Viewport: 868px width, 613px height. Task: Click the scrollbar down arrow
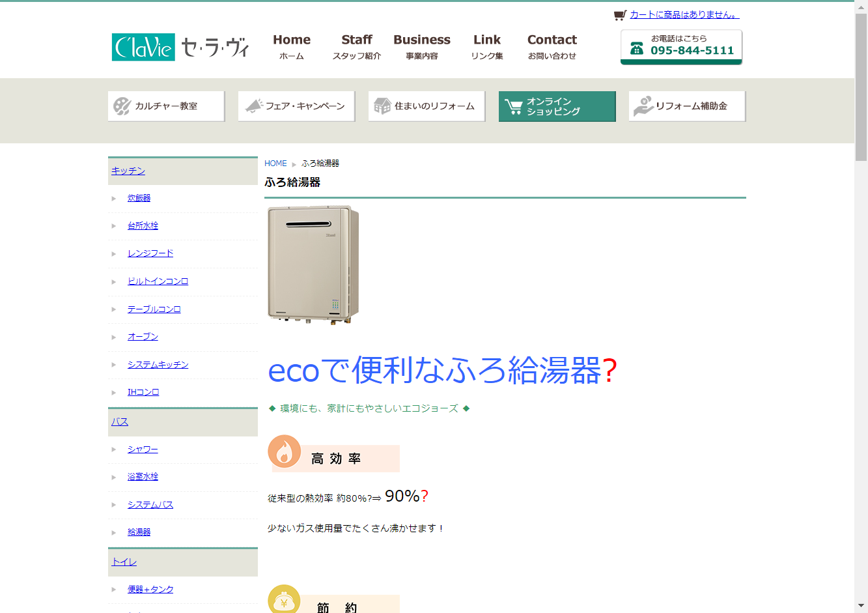pos(861,606)
